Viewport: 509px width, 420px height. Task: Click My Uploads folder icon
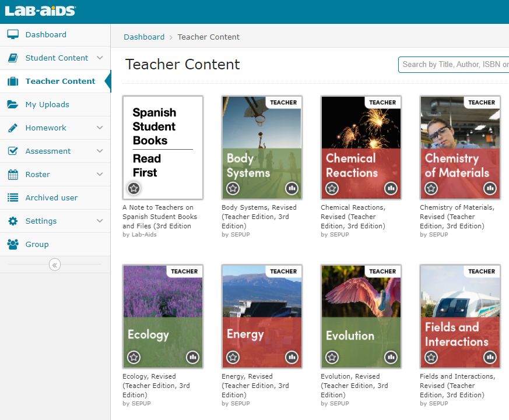pos(13,104)
